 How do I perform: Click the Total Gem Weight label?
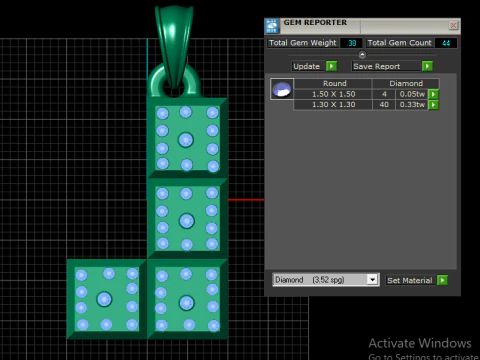click(x=303, y=43)
